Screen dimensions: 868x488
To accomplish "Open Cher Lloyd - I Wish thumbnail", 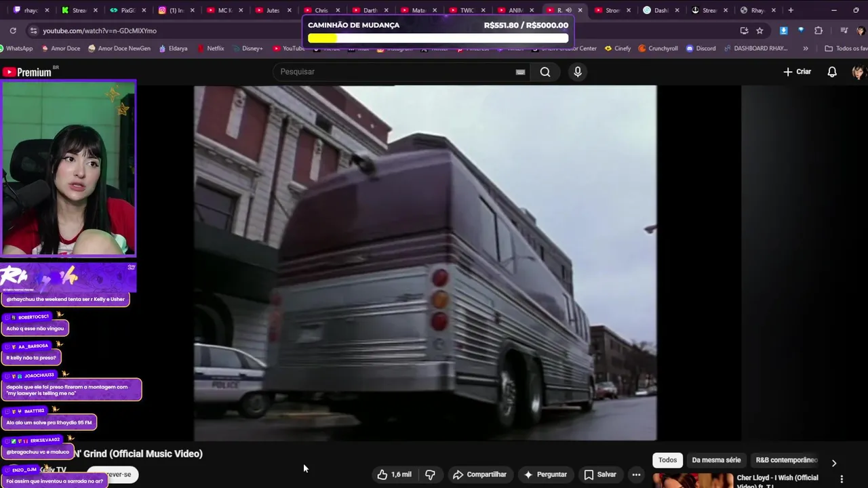I will tap(692, 481).
